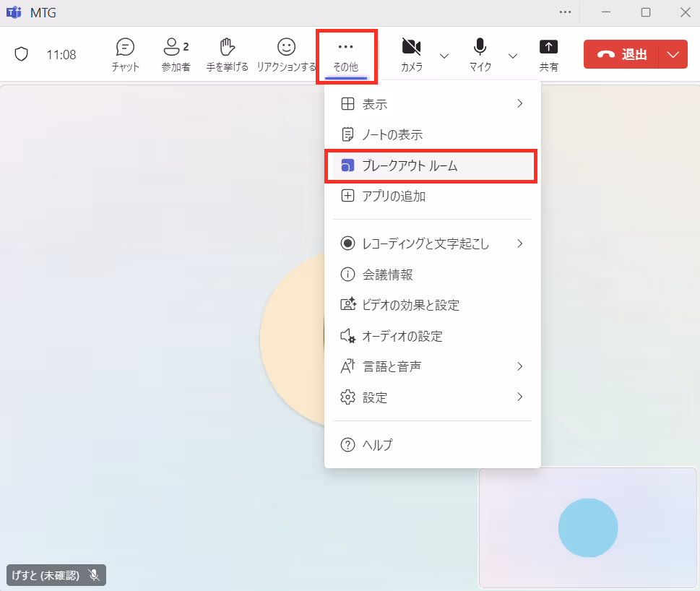Click the Teams logo in title bar

(14, 12)
